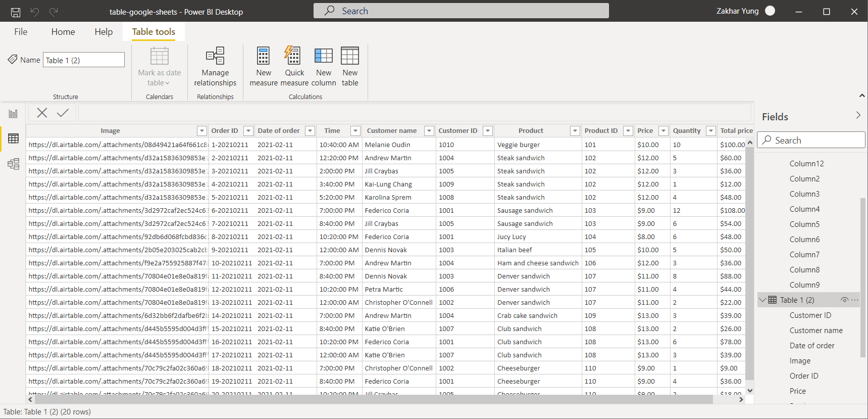Switch to Data view in sidebar
Viewport: 868px width, 419px height.
13,138
